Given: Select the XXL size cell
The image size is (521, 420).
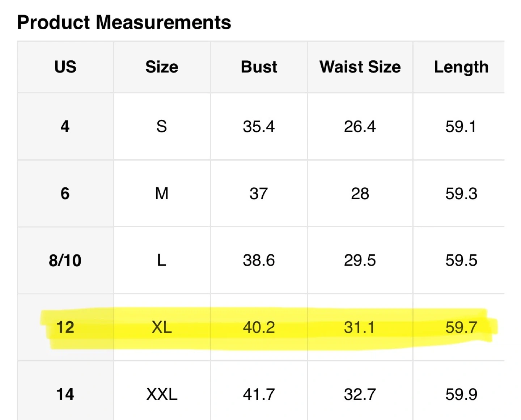Looking at the screenshot, I should point(162,394).
